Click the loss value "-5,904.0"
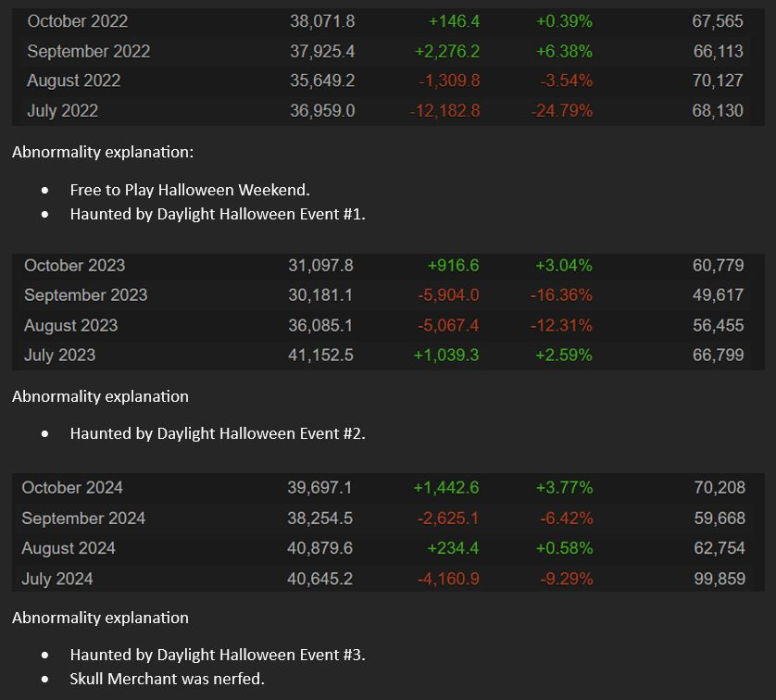 pos(448,295)
